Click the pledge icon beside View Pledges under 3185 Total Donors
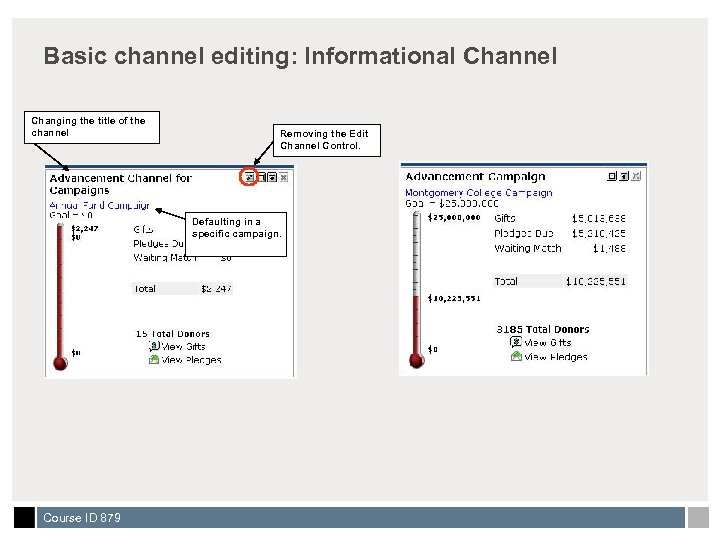This screenshot has width=720, height=540. pyautogui.click(x=516, y=356)
